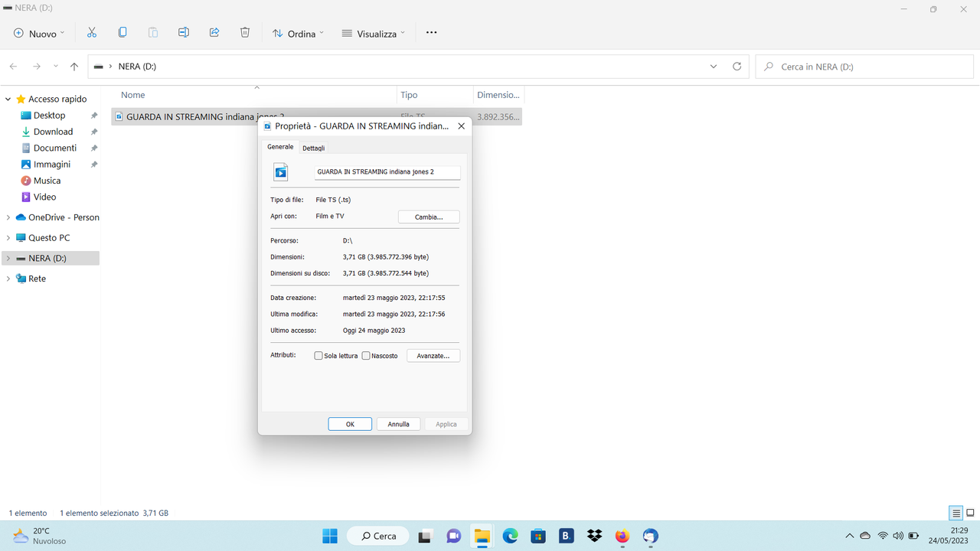Refresh the NERA (D:) folder view

[x=737, y=67]
